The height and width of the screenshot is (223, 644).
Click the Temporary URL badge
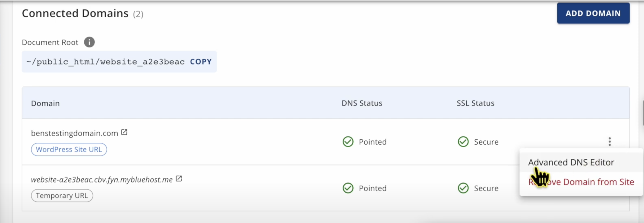pos(62,196)
